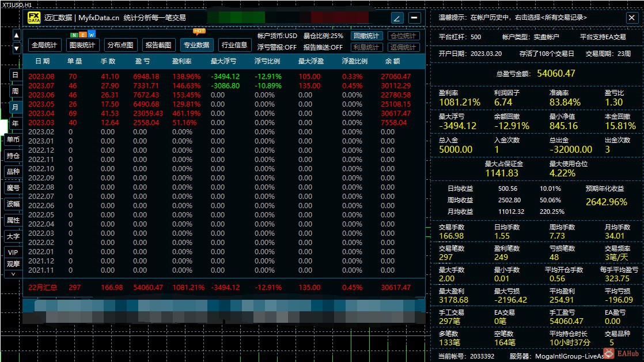Select 波幅 in the sidebar

[x=13, y=204]
